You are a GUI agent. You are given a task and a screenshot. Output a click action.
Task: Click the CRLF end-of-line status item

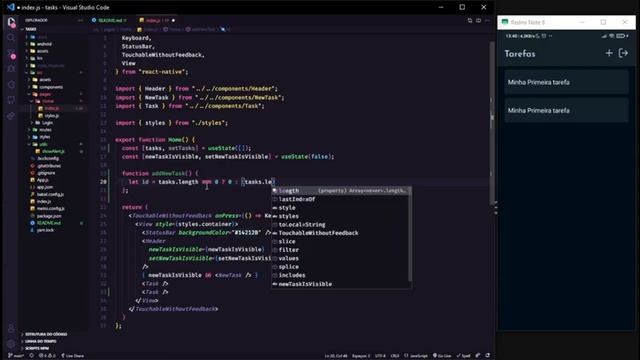point(395,356)
